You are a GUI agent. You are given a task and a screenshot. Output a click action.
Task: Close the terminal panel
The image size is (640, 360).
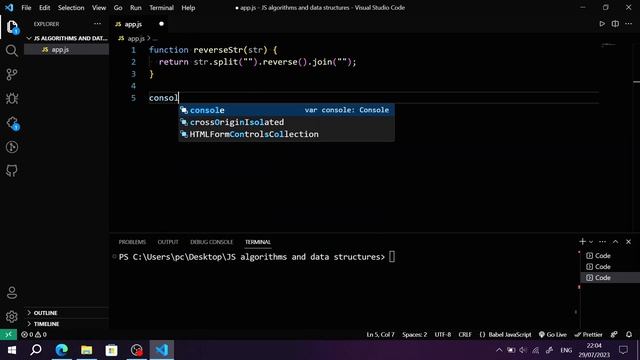click(x=629, y=242)
